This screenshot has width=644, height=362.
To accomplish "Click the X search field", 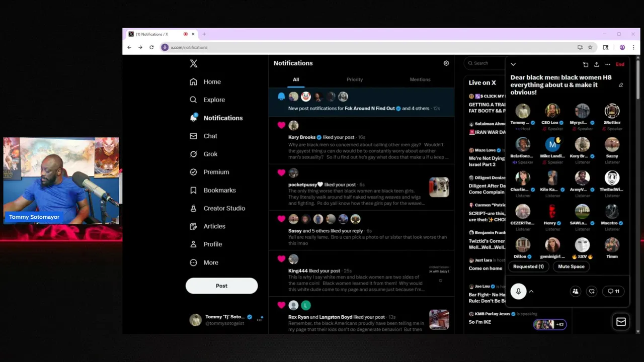I will coord(485,63).
